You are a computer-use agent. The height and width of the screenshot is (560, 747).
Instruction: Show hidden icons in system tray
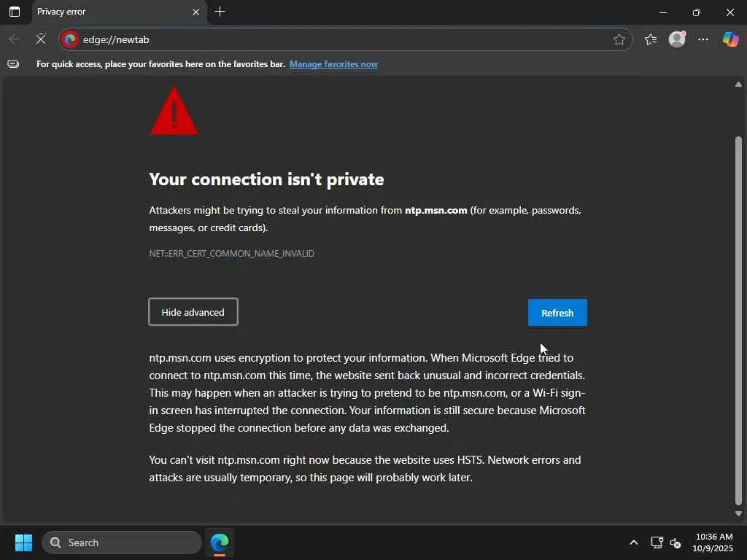tap(633, 542)
